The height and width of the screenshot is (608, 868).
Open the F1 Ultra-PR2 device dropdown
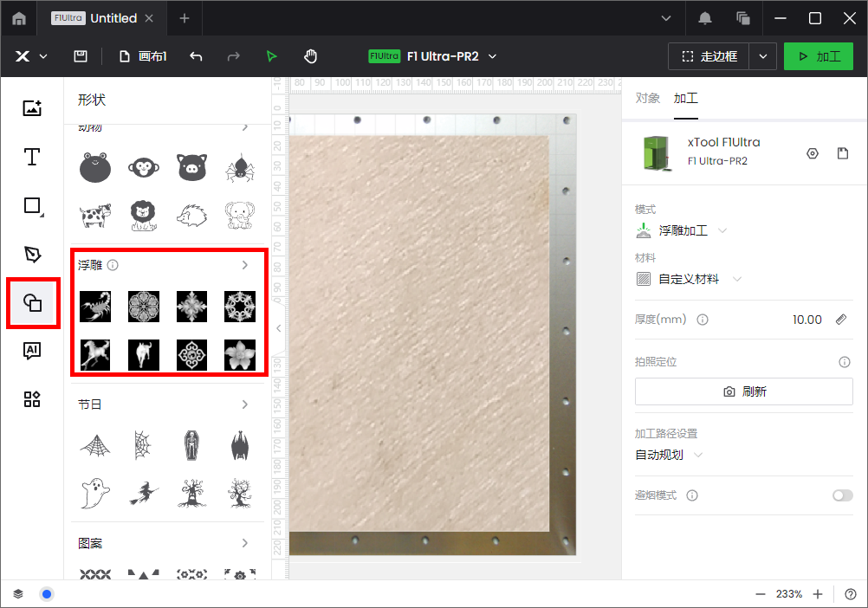pos(433,56)
